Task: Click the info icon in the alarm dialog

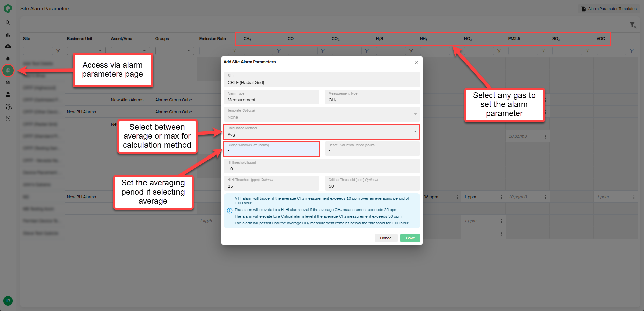Action: click(229, 210)
